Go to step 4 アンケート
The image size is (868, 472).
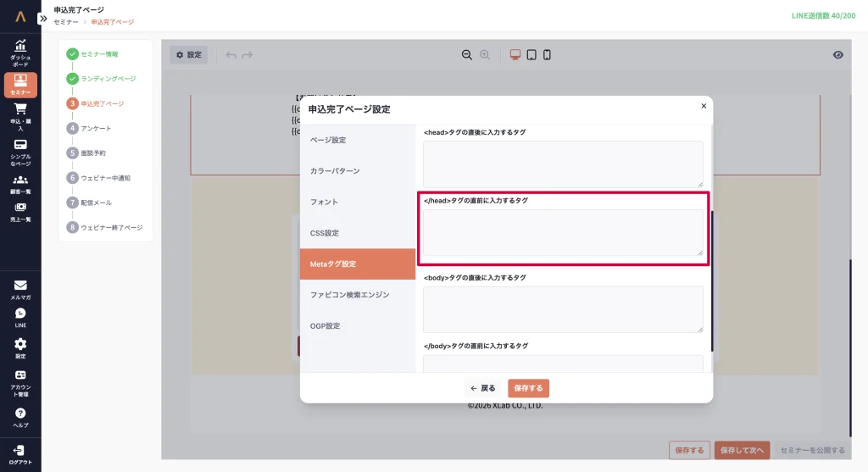(x=95, y=128)
